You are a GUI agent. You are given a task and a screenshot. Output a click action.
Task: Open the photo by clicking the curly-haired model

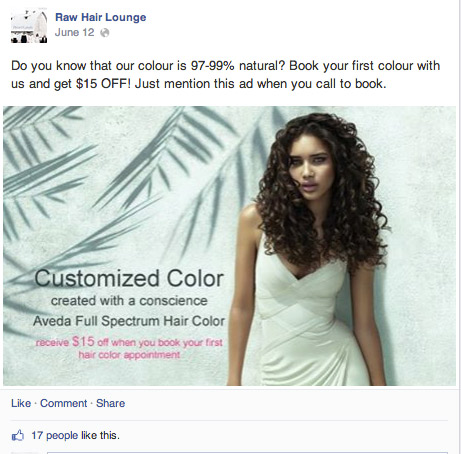[x=312, y=247]
